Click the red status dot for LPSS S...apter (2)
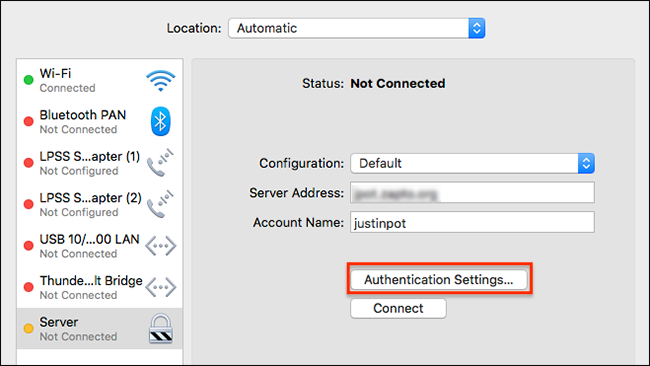Image resolution: width=650 pixels, height=366 pixels. [x=29, y=204]
